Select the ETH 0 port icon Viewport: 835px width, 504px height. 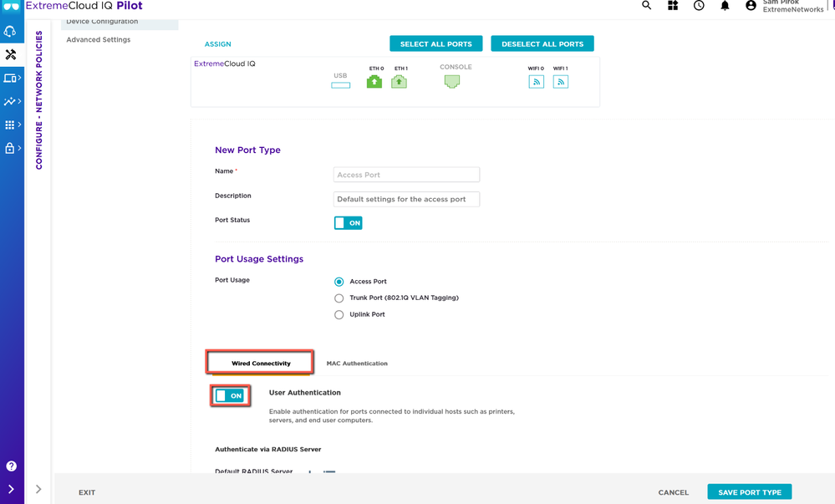374,81
